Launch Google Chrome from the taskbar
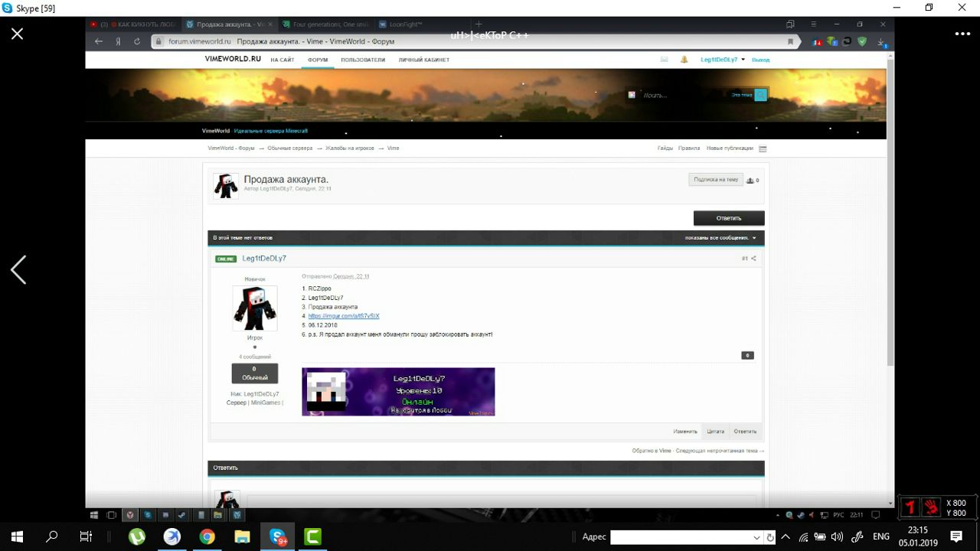 [207, 536]
